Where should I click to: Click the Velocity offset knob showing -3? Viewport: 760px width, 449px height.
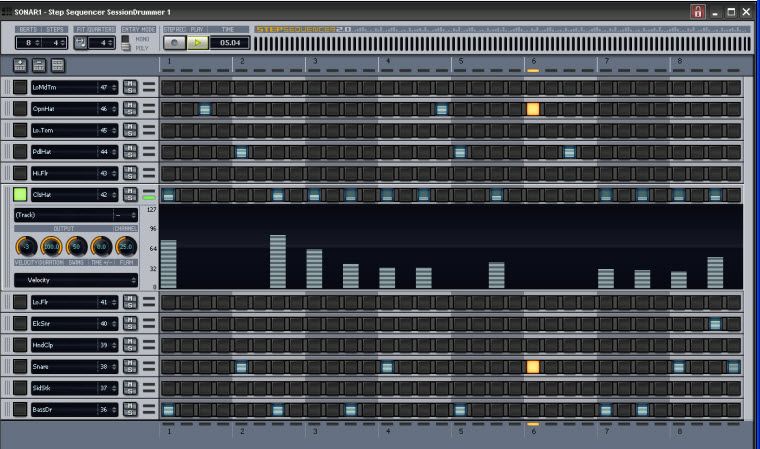tap(27, 246)
